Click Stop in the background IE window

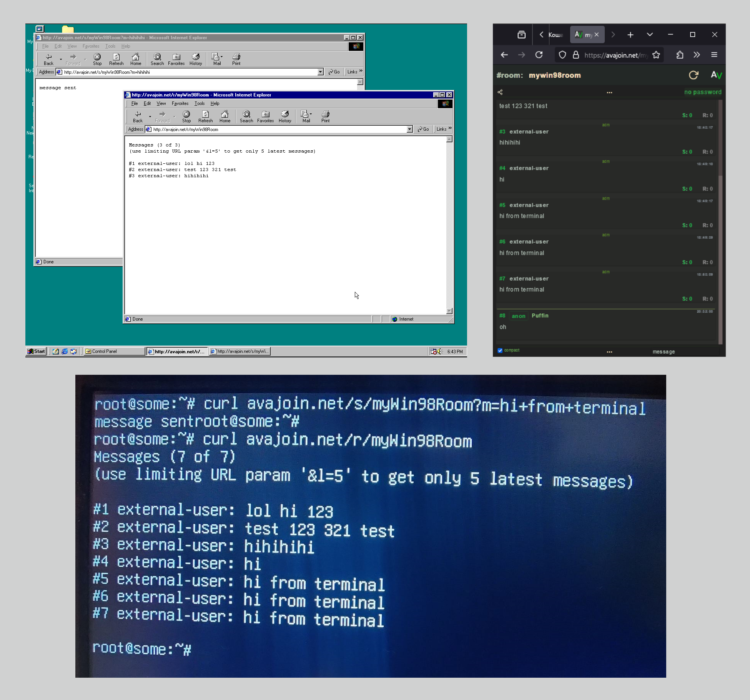coord(97,59)
